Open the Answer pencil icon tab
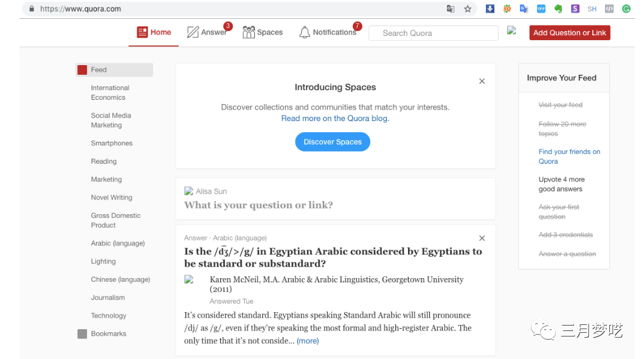This screenshot has height=359, width=644. click(193, 32)
